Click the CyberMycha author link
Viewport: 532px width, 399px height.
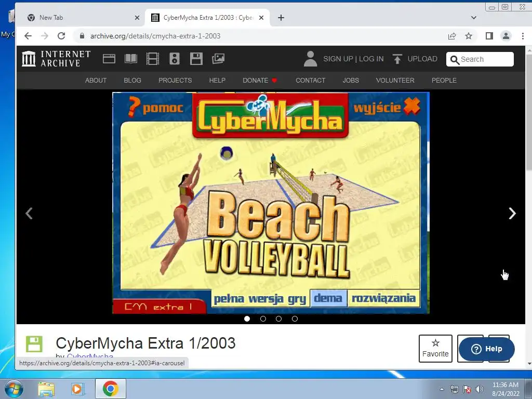pos(90,356)
